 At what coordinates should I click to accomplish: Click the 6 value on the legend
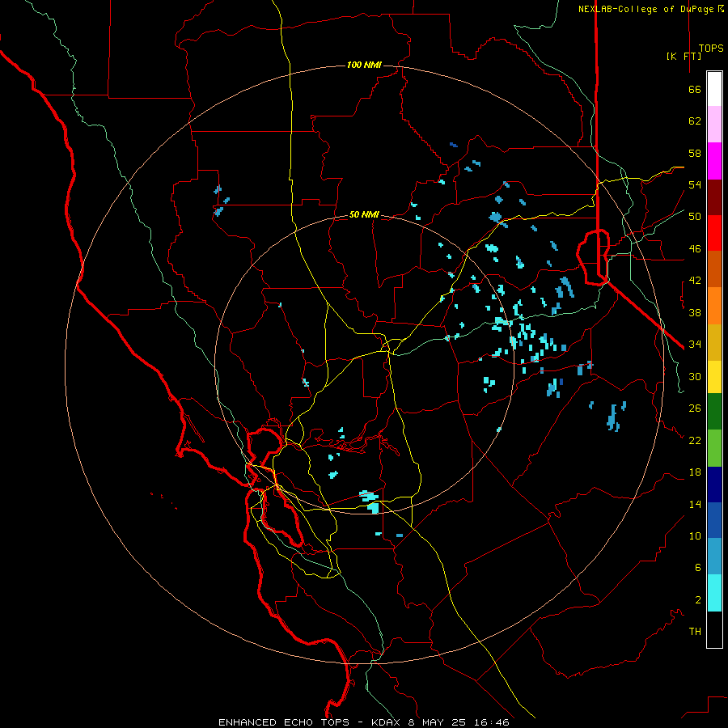tap(697, 567)
